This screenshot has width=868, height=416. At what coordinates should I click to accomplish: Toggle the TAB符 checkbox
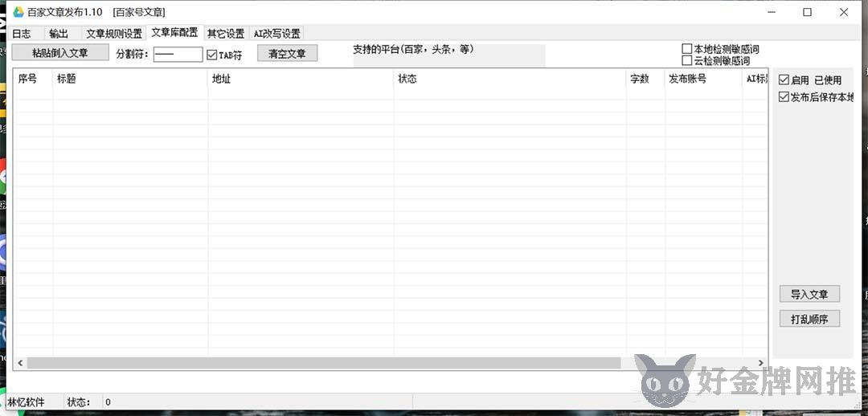point(224,55)
